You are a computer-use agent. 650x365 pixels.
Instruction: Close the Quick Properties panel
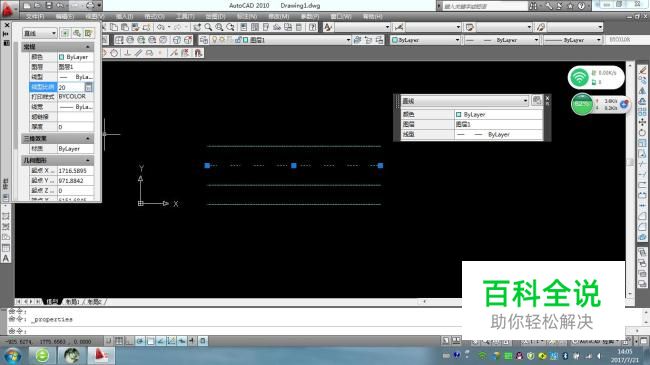pyautogui.click(x=548, y=98)
